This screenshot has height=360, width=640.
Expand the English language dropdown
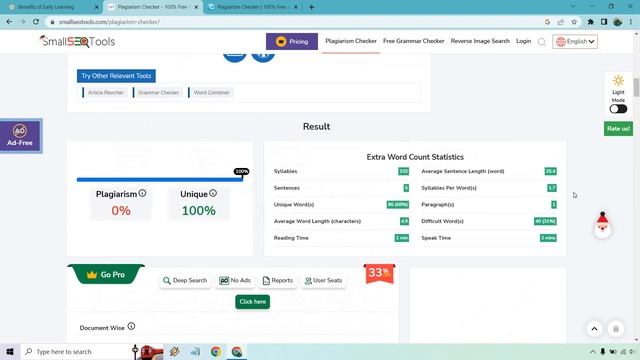pyautogui.click(x=575, y=42)
